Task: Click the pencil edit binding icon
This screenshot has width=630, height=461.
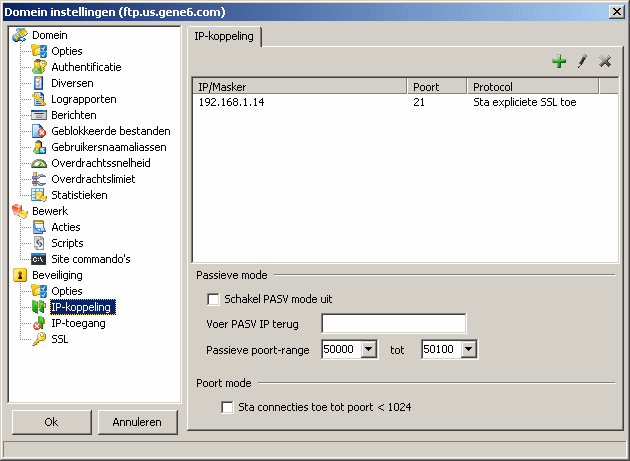Action: 582,61
